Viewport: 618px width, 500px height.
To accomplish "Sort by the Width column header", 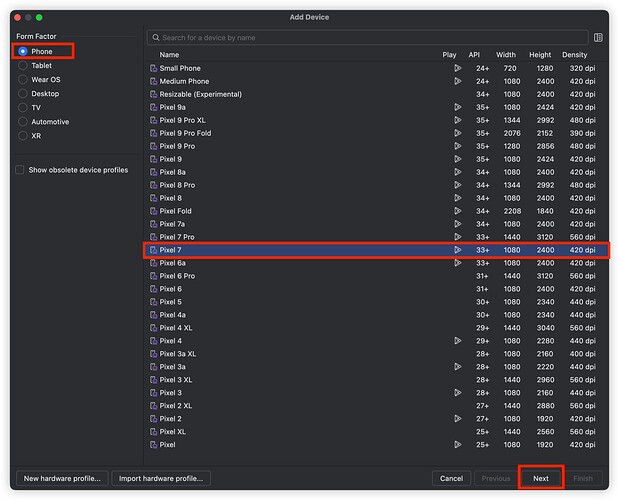I will (506, 55).
